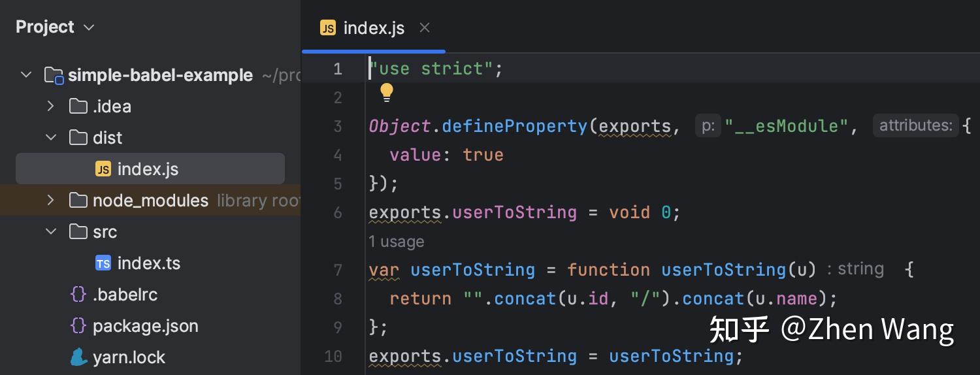
Task: Click the yarn.lock file icon
Action: tap(78, 357)
